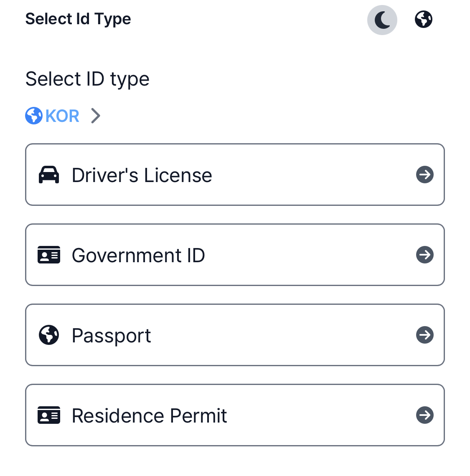Click the Select Id Type page title

point(78,19)
